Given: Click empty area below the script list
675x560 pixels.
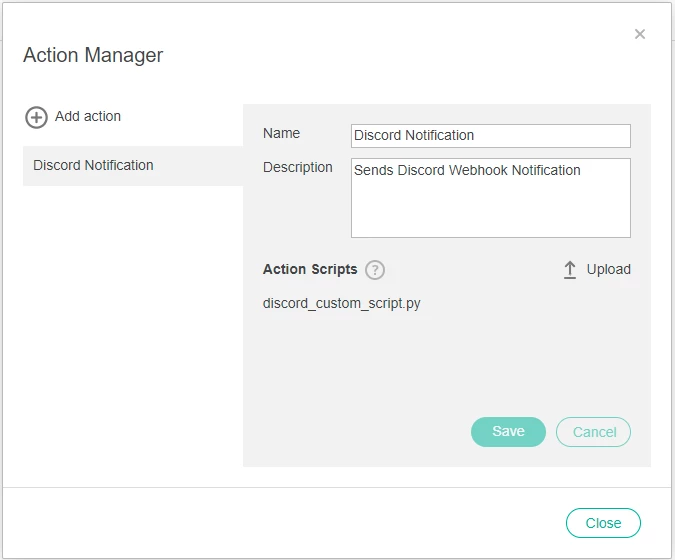Looking at the screenshot, I should point(447,362).
